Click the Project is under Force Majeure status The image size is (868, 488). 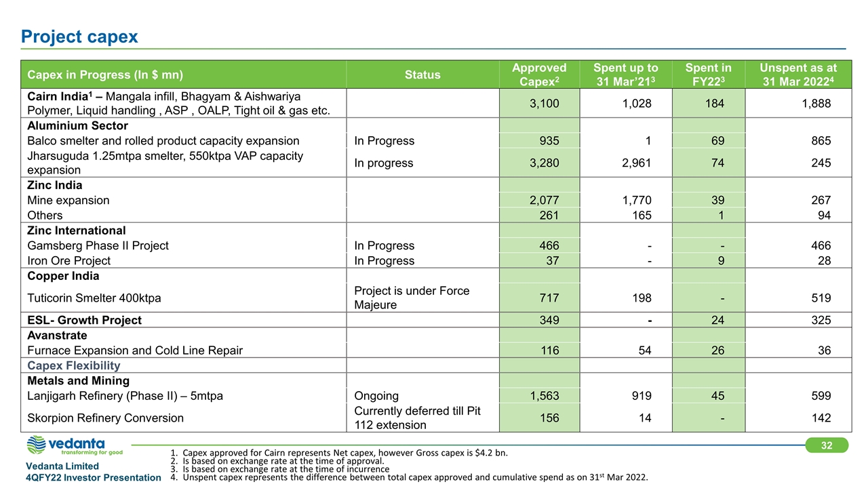coord(413,298)
